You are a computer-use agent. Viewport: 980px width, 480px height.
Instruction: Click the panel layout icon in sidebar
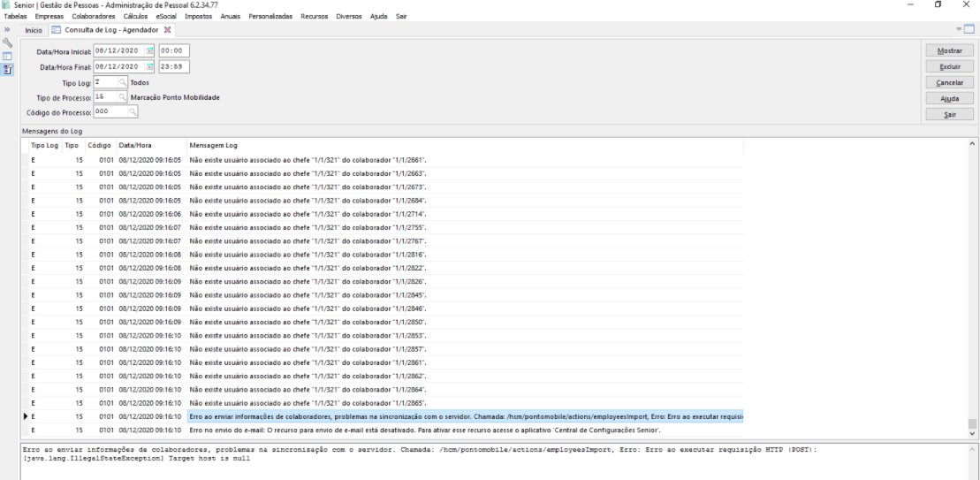click(x=8, y=57)
